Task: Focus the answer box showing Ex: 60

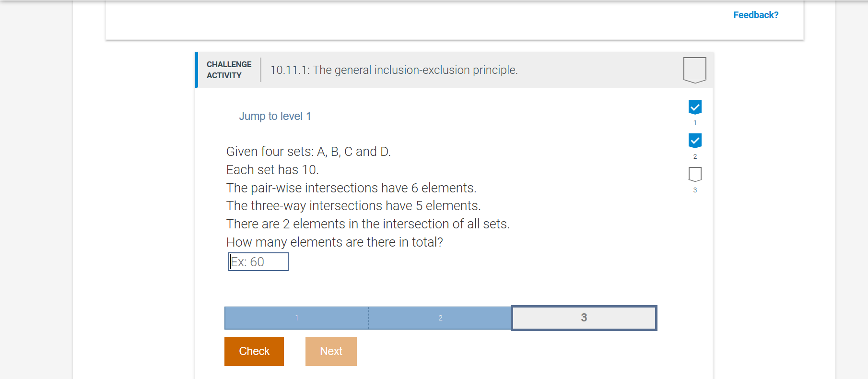Action: coord(258,262)
